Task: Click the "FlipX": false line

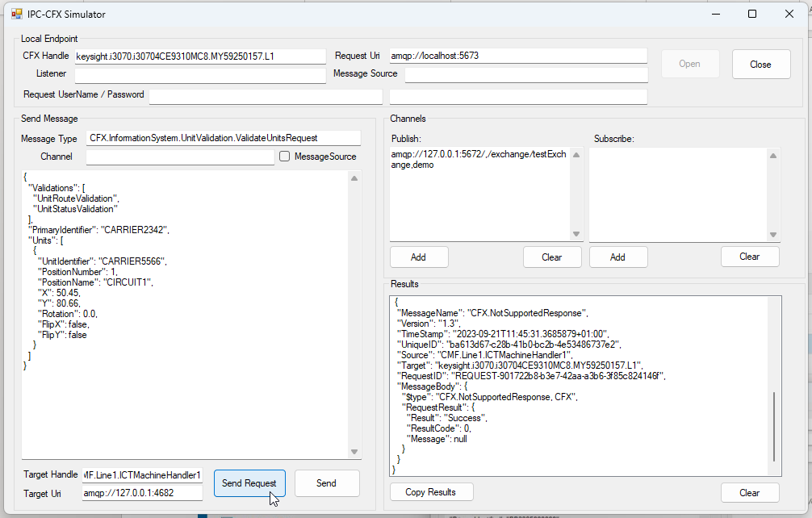Action: pos(63,324)
